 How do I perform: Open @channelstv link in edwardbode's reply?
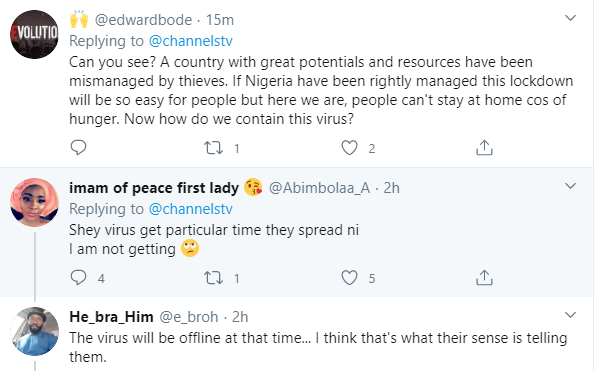(191, 41)
